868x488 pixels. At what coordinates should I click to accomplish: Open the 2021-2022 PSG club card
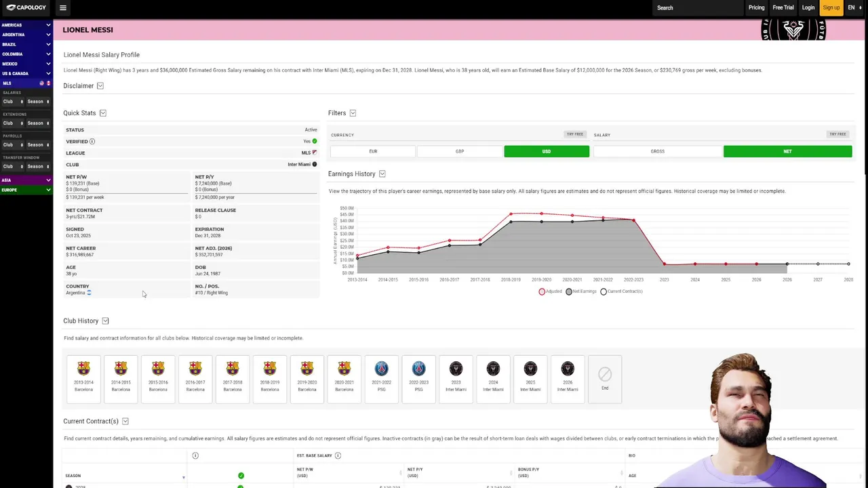click(x=381, y=379)
